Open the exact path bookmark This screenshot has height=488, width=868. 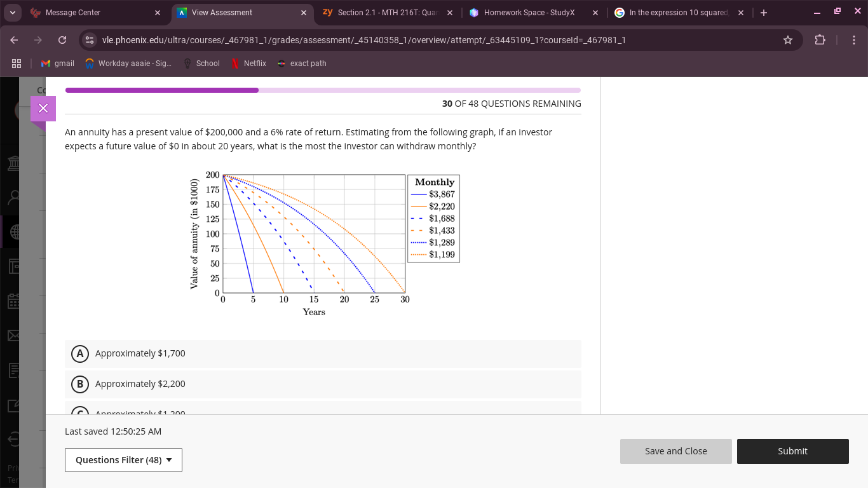point(302,64)
